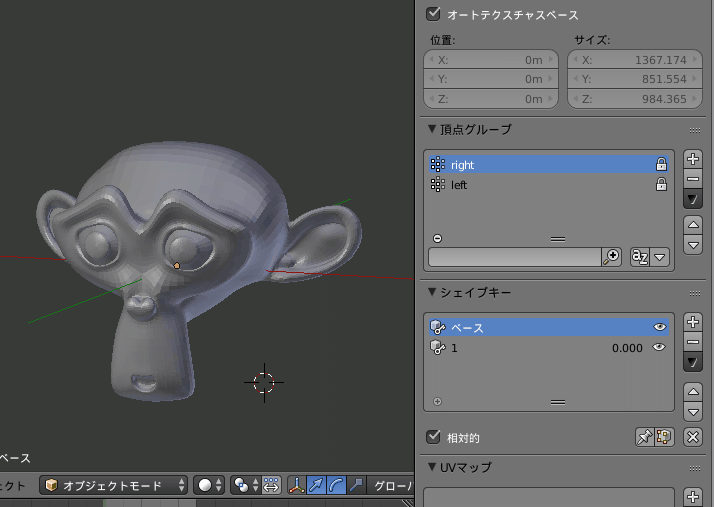Viewport: 714px width, 507px height.
Task: Collapse the vertex group list filter options
Action: click(x=437, y=238)
